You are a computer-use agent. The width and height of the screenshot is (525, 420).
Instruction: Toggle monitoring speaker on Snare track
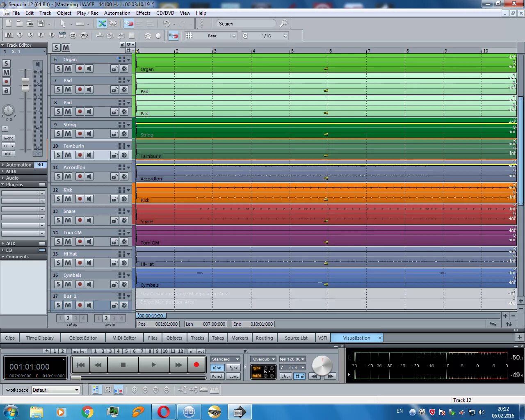89,220
